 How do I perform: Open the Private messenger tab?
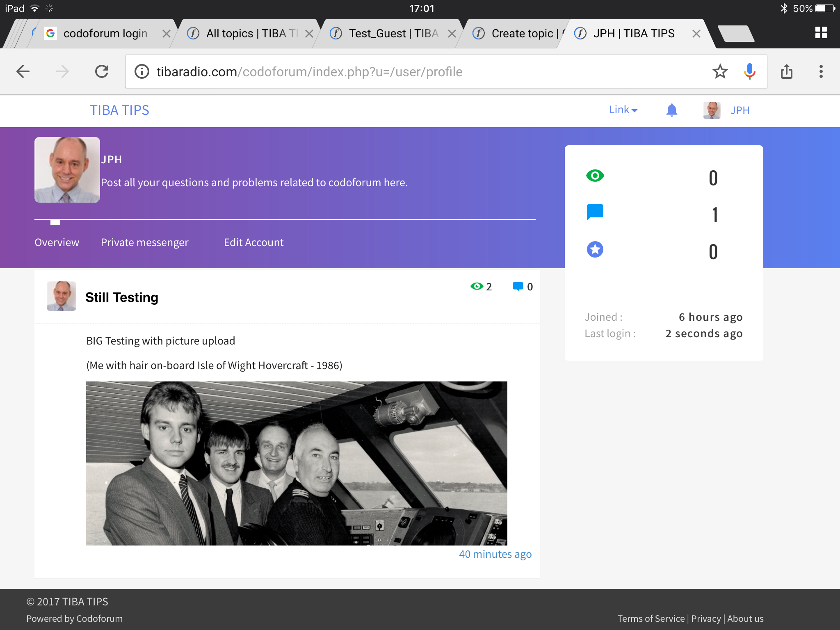click(x=144, y=242)
